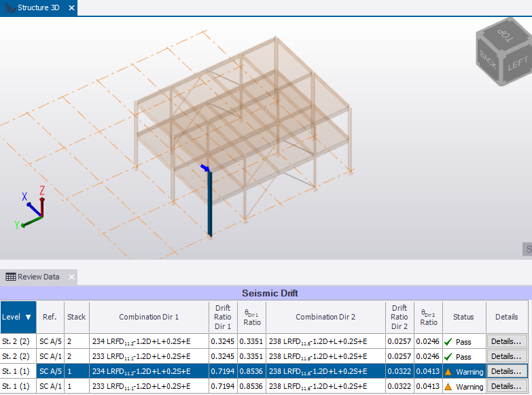Image resolution: width=532 pixels, height=395 pixels.
Task: Select the Review Data tab
Action: point(37,277)
